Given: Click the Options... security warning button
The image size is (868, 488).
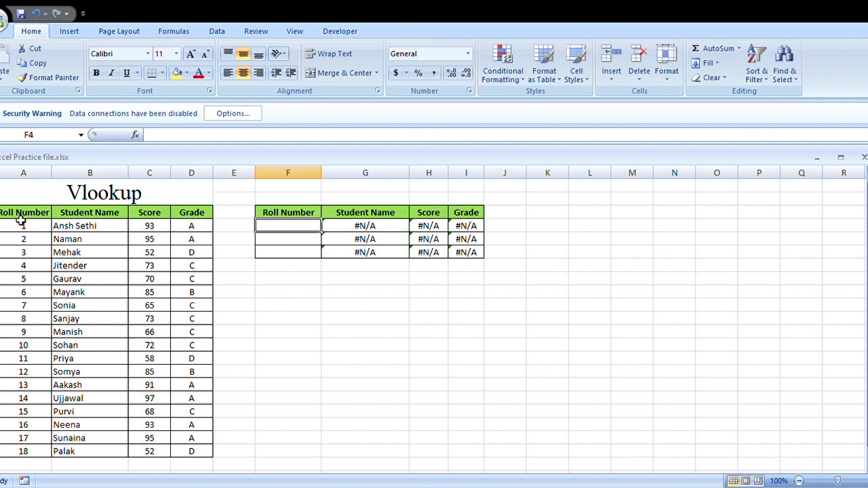Looking at the screenshot, I should (233, 113).
